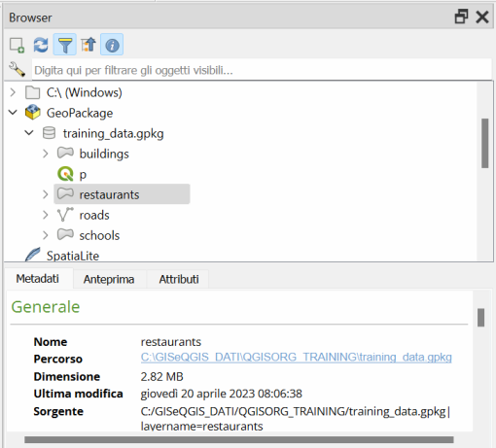The height and width of the screenshot is (448, 496).
Task: Click the 2.82 MB size value
Action: click(x=161, y=377)
